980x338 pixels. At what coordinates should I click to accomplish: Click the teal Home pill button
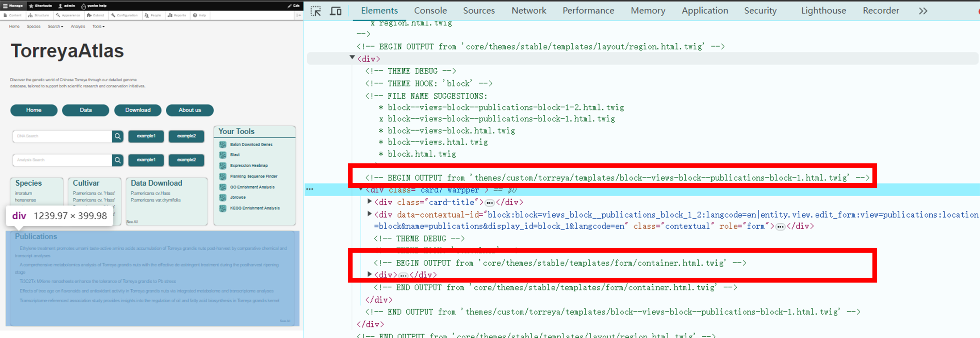tap(34, 110)
